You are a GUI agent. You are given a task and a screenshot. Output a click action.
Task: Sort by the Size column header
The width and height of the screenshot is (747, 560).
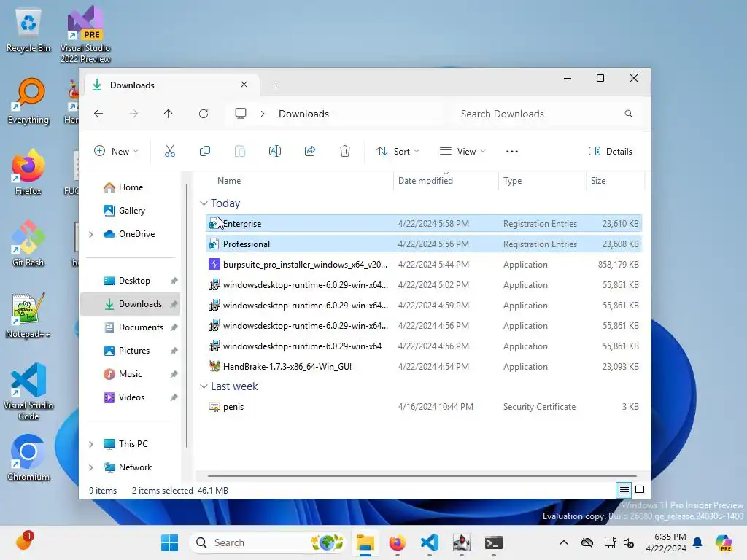(598, 181)
